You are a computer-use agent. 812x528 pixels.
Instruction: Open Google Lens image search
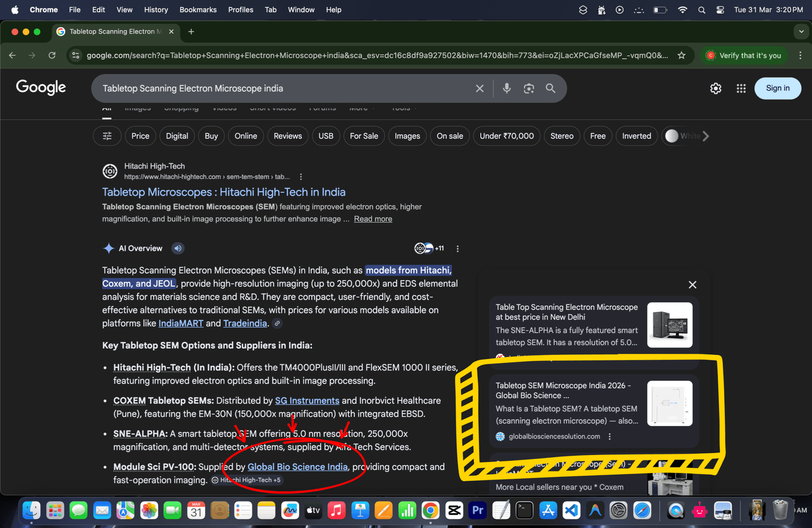(529, 88)
